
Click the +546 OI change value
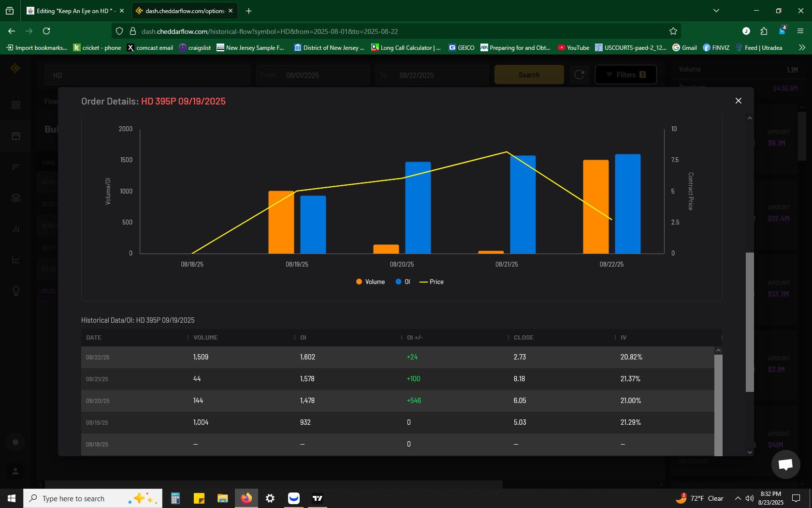point(414,401)
